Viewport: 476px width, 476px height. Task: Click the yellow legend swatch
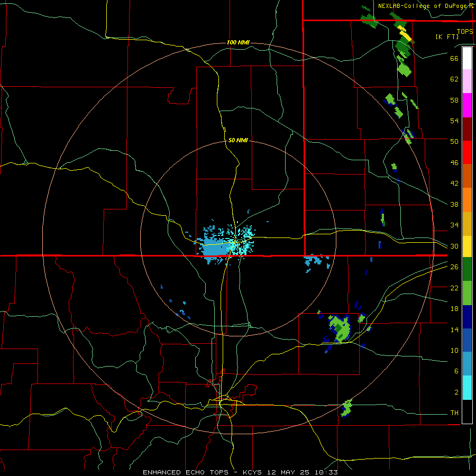coord(467,246)
